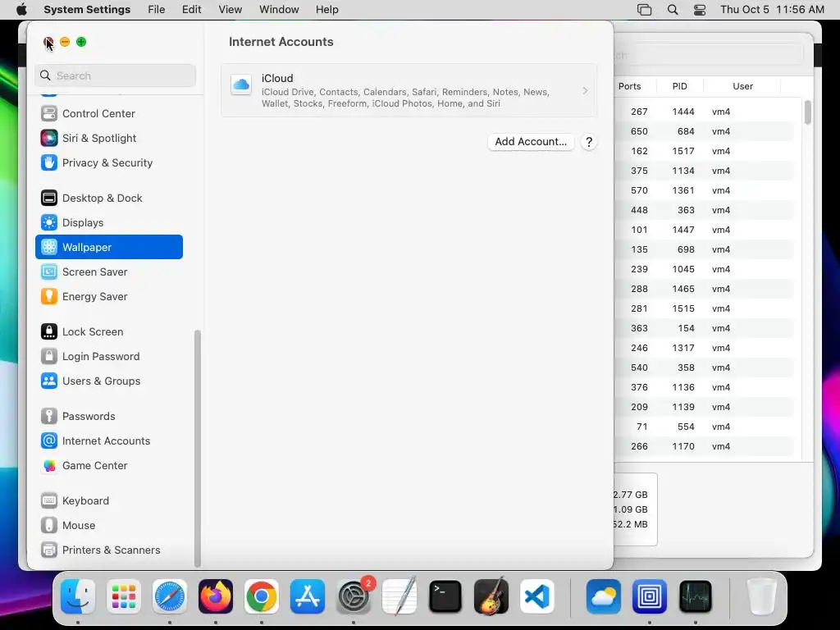Image resolution: width=840 pixels, height=630 pixels.
Task: Open GarageBand from the Dock
Action: (491, 596)
